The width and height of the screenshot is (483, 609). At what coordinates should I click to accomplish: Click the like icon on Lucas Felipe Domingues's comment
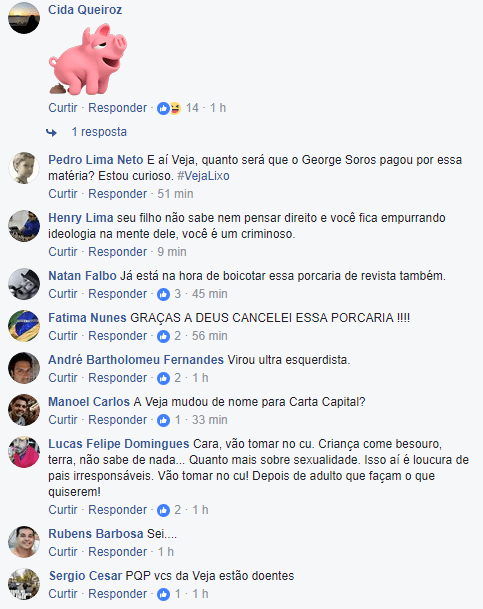(x=163, y=510)
